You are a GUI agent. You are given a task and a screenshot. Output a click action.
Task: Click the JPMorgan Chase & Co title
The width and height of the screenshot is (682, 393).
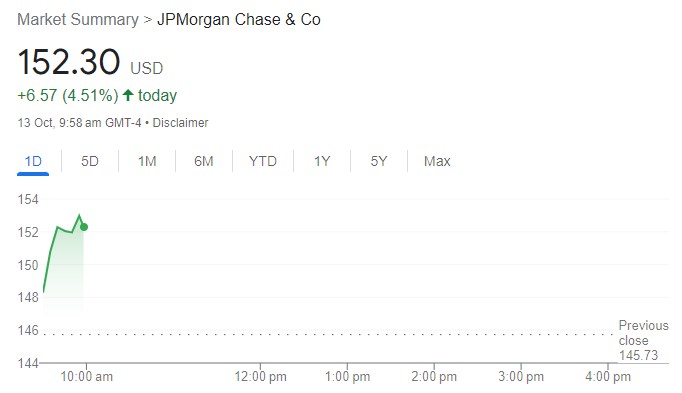click(x=239, y=20)
